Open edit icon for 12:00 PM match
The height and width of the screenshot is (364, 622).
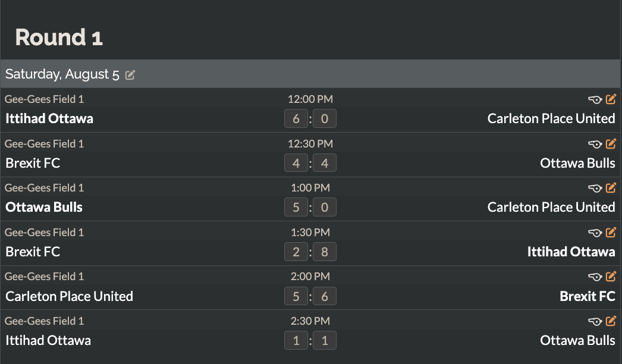click(x=611, y=99)
